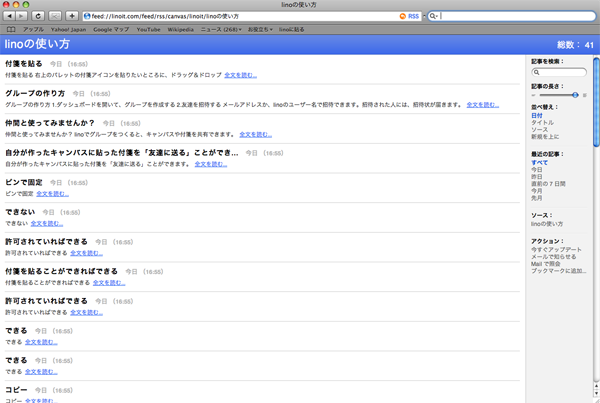
Task: Click the long article length icon
Action: [584, 95]
